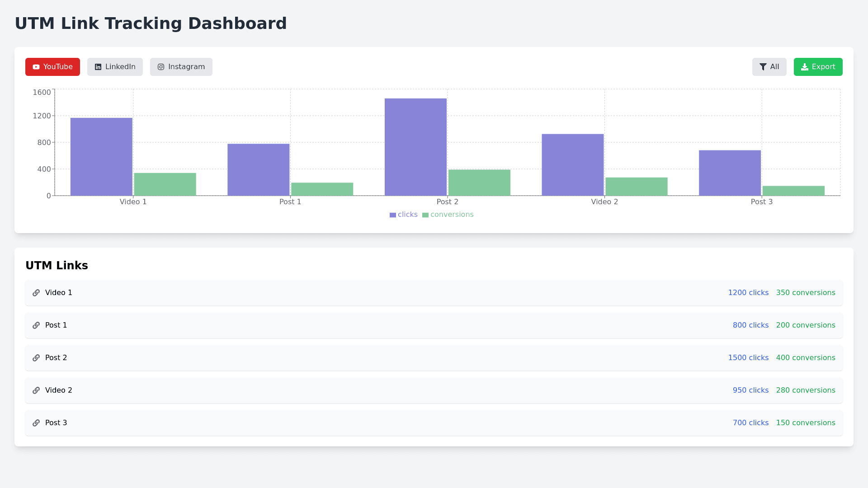Click the link icon beside Video 1
The height and width of the screenshot is (488, 868).
[36, 293]
